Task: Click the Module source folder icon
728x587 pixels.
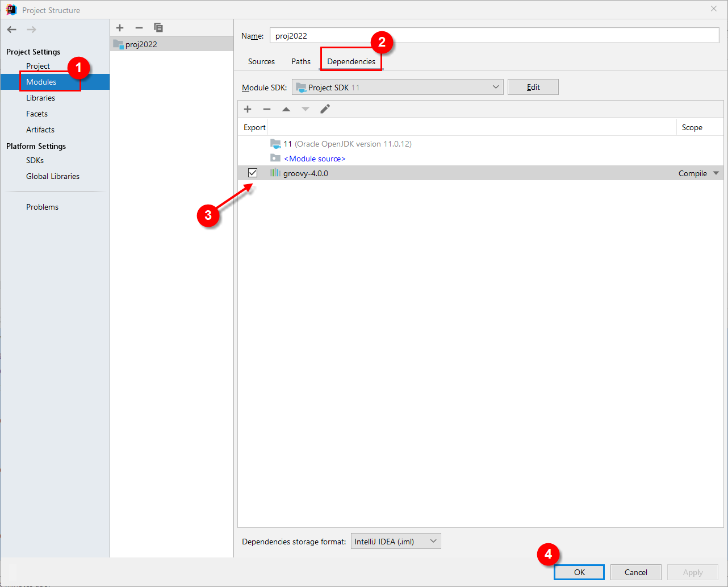Action: point(275,158)
